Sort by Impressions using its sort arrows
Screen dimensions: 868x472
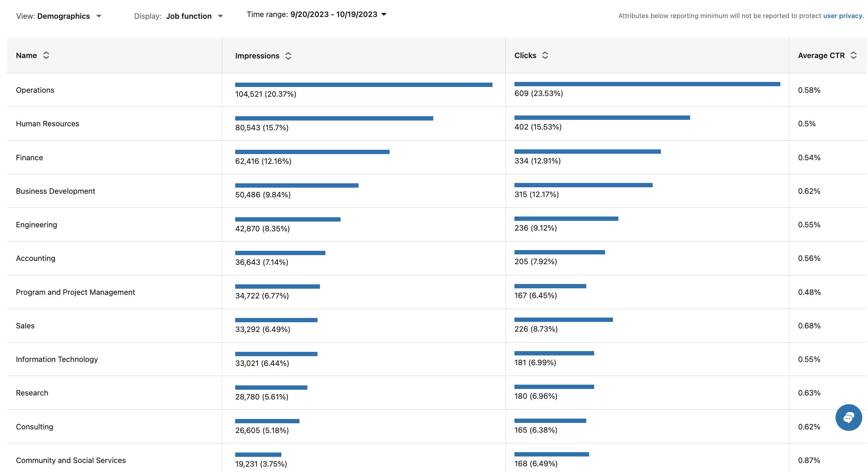[288, 56]
